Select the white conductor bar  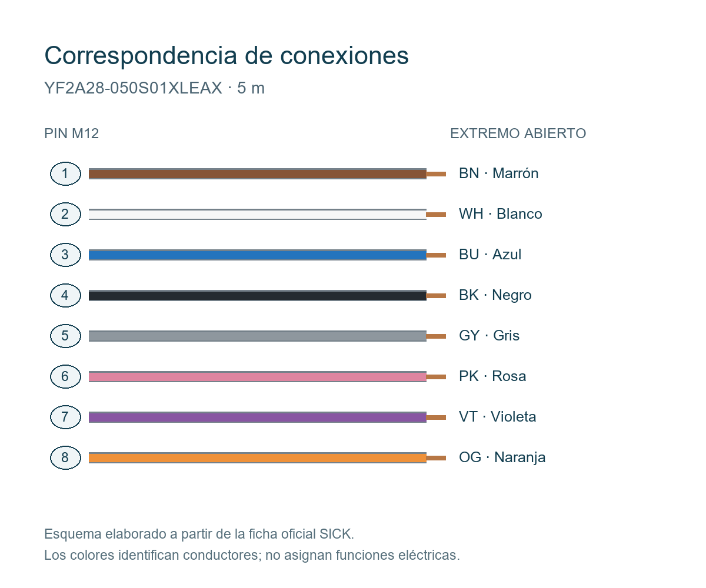[x=258, y=214]
